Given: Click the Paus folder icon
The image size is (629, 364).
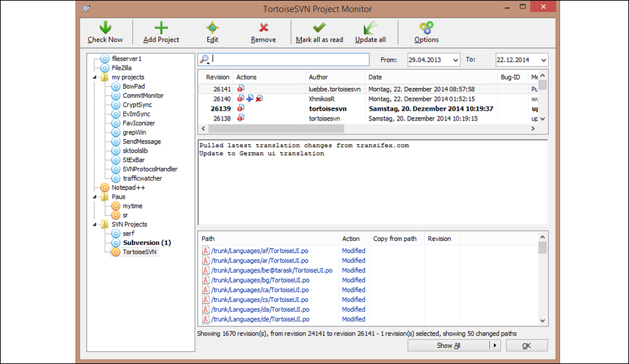Looking at the screenshot, I should pos(105,197).
